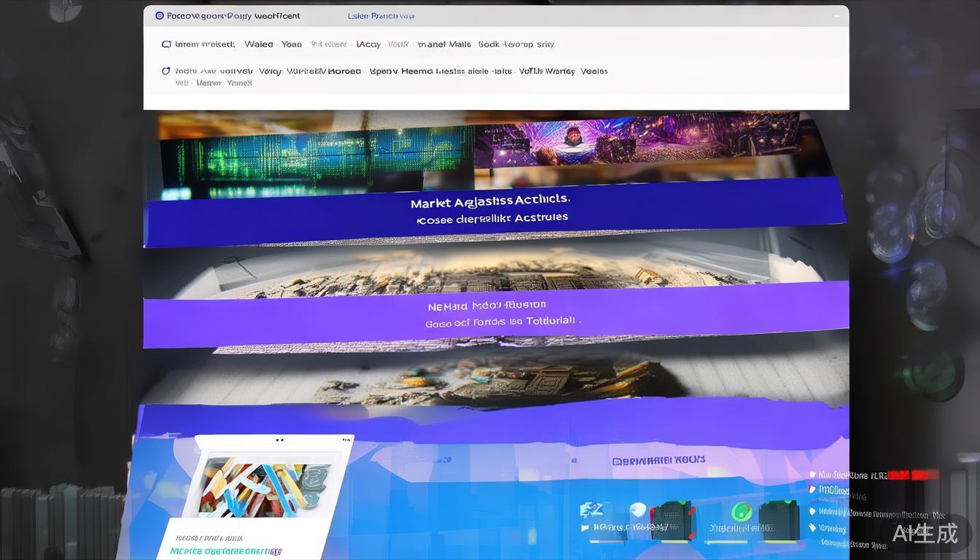The width and height of the screenshot is (980, 560).
Task: Select the "Yoan" menu item
Action: pyautogui.click(x=292, y=44)
